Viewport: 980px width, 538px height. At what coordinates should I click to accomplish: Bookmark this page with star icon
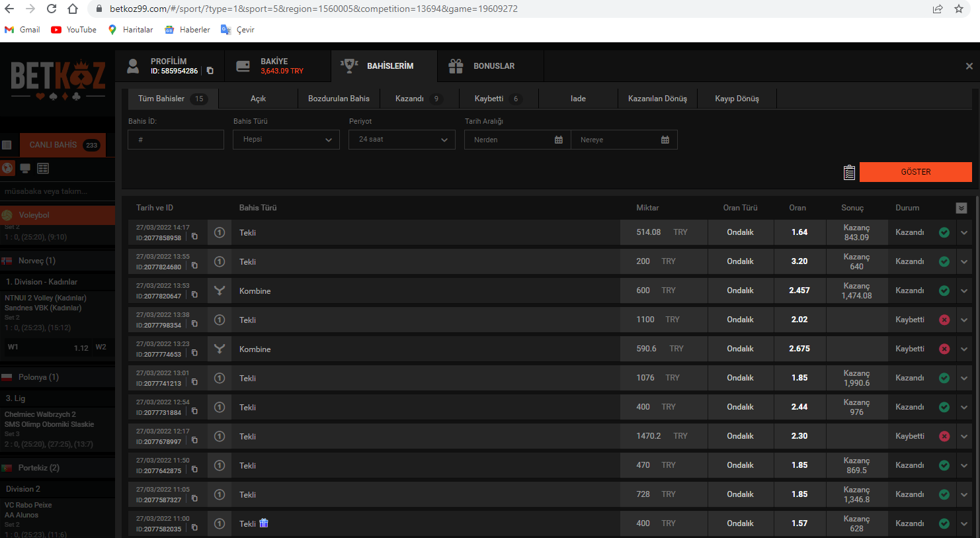[x=959, y=9]
